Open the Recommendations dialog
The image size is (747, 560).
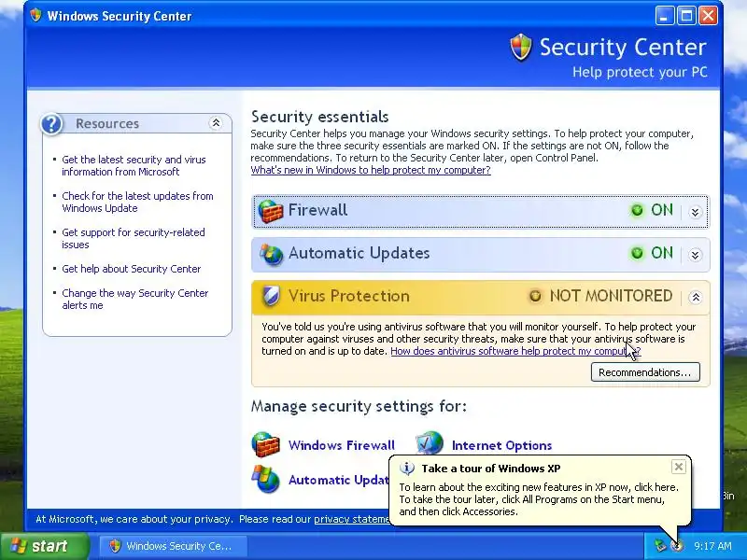point(645,372)
